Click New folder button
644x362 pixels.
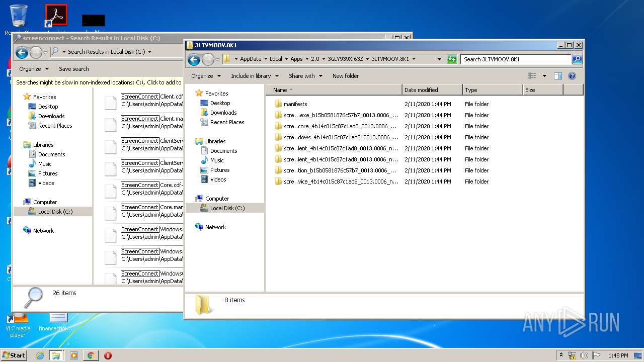pyautogui.click(x=346, y=76)
